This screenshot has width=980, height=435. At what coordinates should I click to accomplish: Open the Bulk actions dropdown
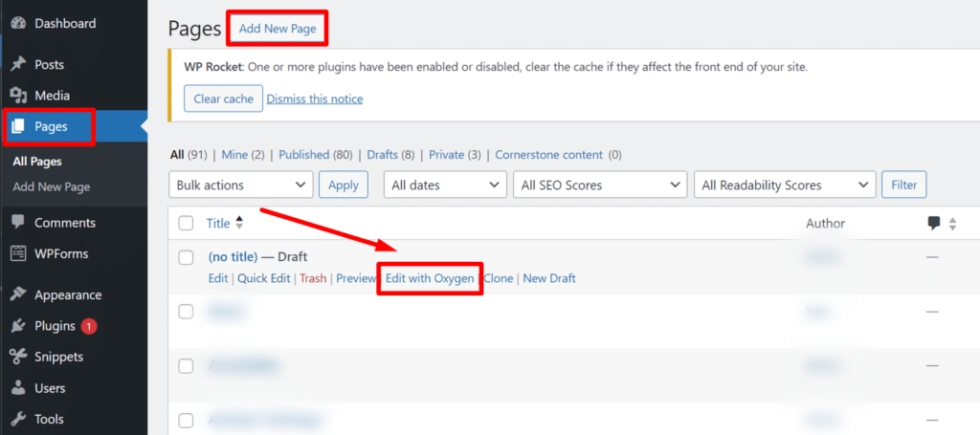coord(240,185)
